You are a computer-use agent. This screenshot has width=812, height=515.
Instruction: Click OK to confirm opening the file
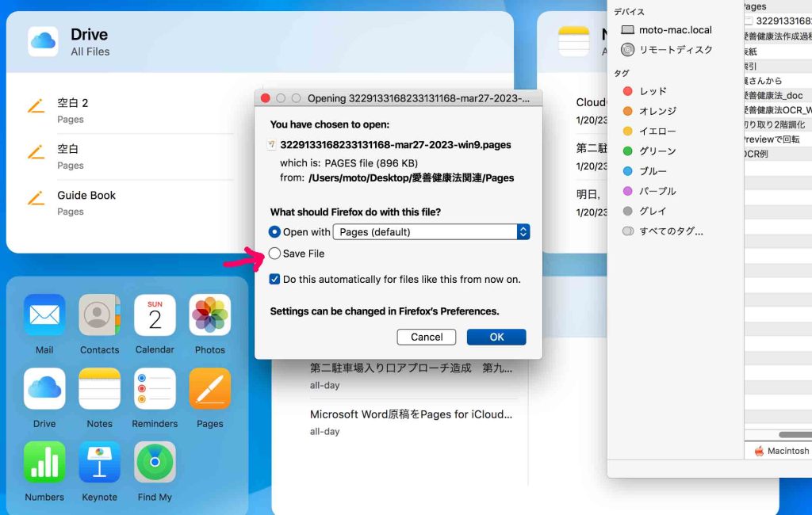pos(496,337)
